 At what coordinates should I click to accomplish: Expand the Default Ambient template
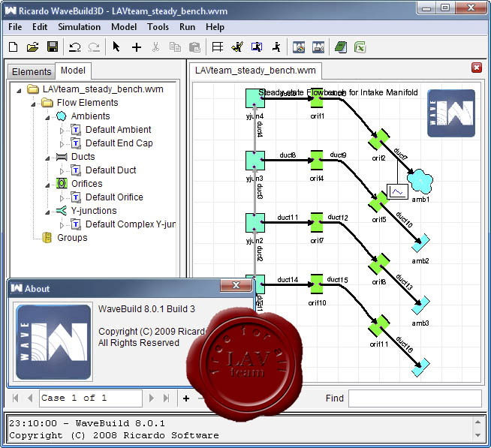[62, 131]
